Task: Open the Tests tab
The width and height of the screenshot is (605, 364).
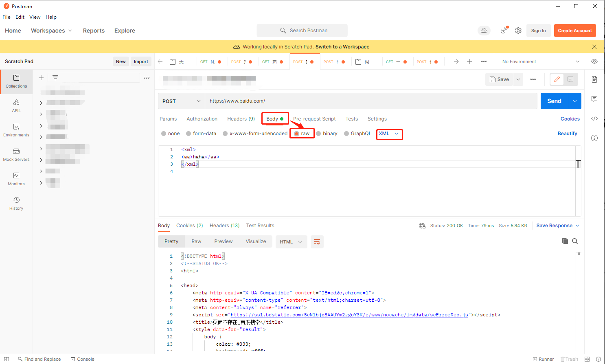Action: 352,119
